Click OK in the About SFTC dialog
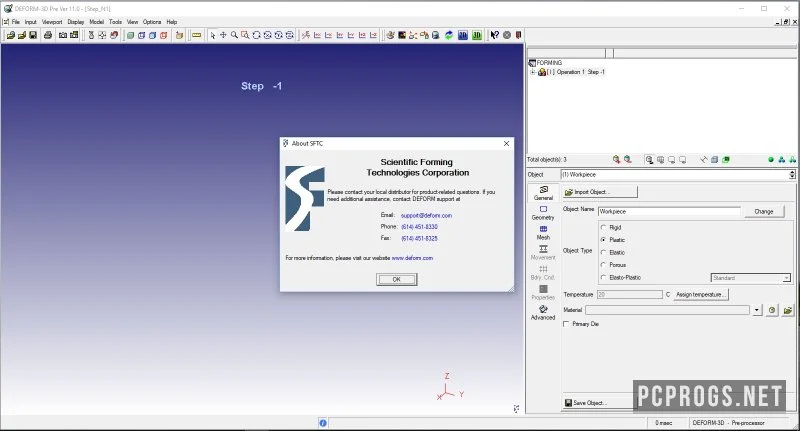800x431 pixels. [396, 280]
